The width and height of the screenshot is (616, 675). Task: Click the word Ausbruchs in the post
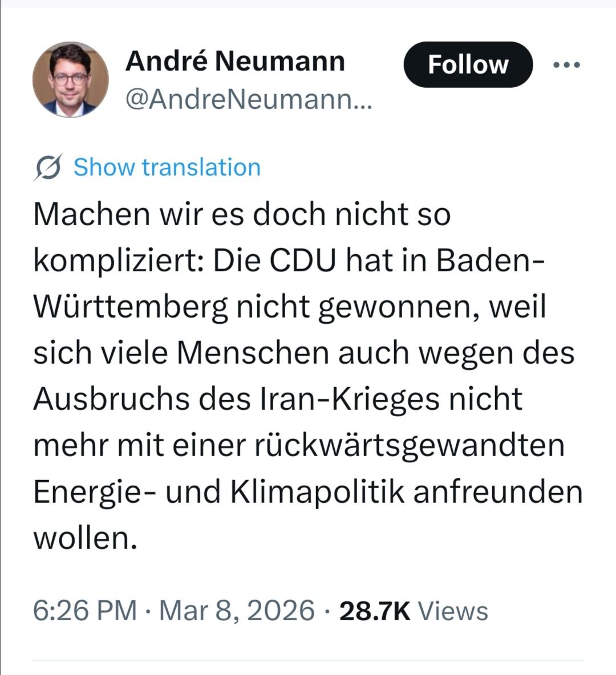111,399
